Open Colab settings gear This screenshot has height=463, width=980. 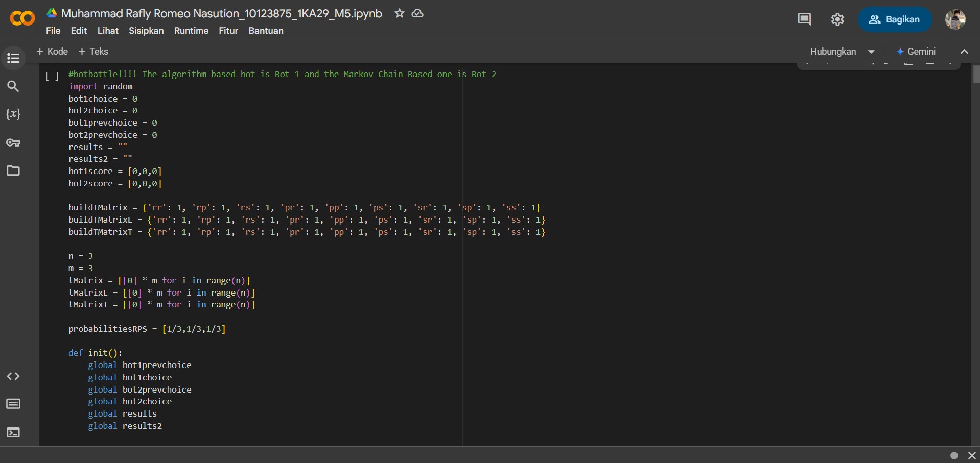(837, 19)
